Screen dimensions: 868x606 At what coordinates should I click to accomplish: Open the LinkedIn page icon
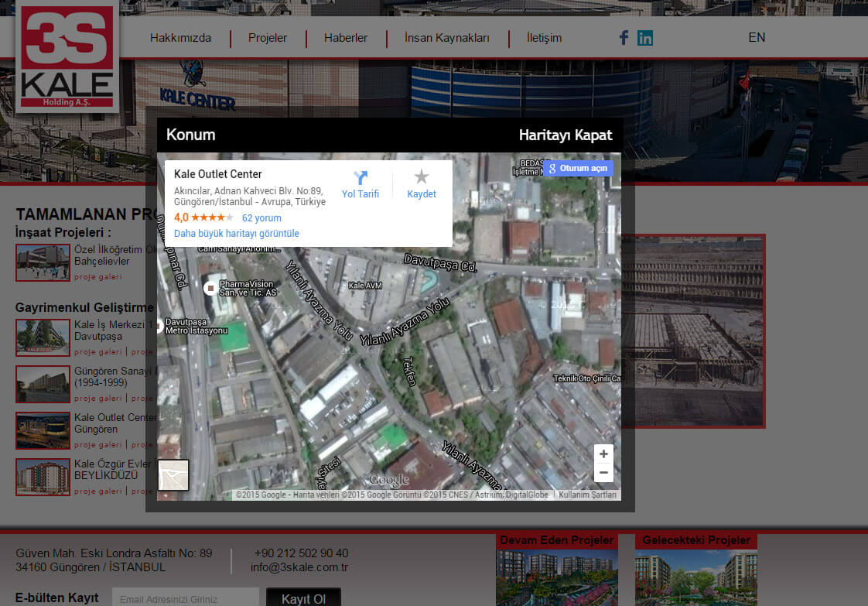[645, 38]
